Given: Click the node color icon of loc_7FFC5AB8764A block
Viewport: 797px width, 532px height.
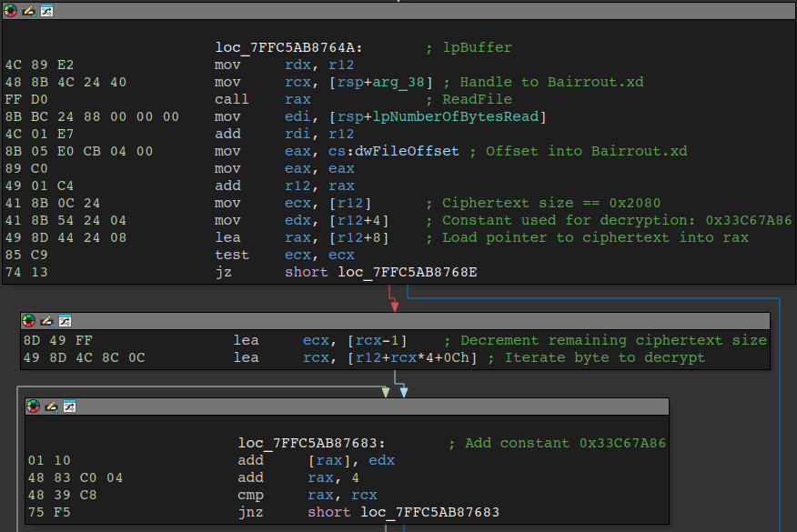Looking at the screenshot, I should (x=11, y=11).
